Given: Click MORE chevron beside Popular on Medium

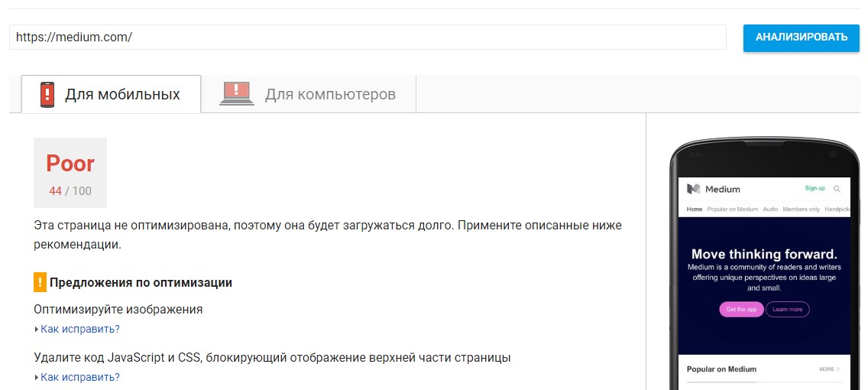Looking at the screenshot, I should [x=830, y=369].
